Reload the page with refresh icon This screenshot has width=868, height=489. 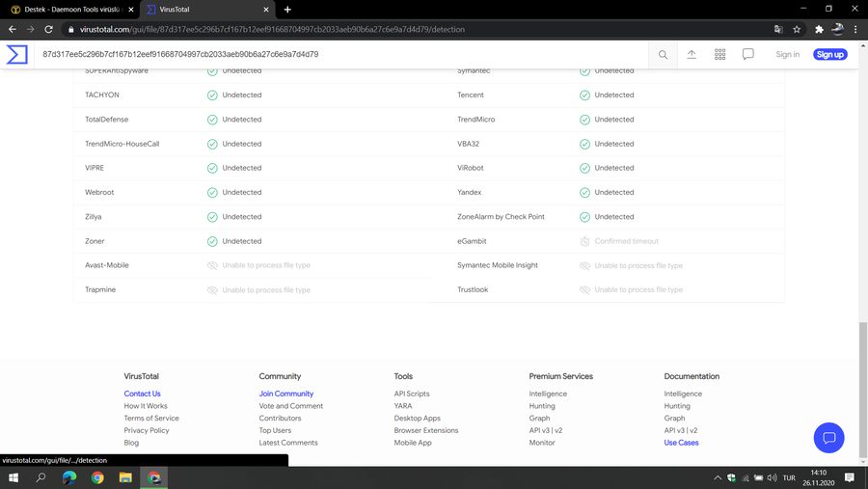click(x=49, y=29)
